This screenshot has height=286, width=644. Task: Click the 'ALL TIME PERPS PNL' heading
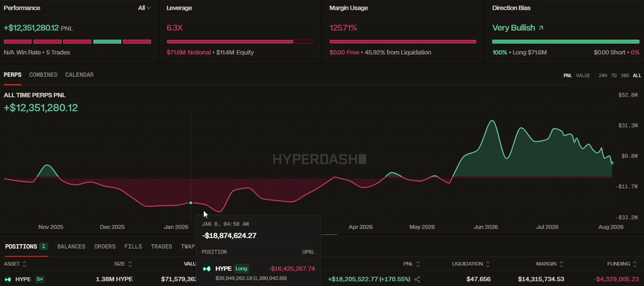[34, 95]
